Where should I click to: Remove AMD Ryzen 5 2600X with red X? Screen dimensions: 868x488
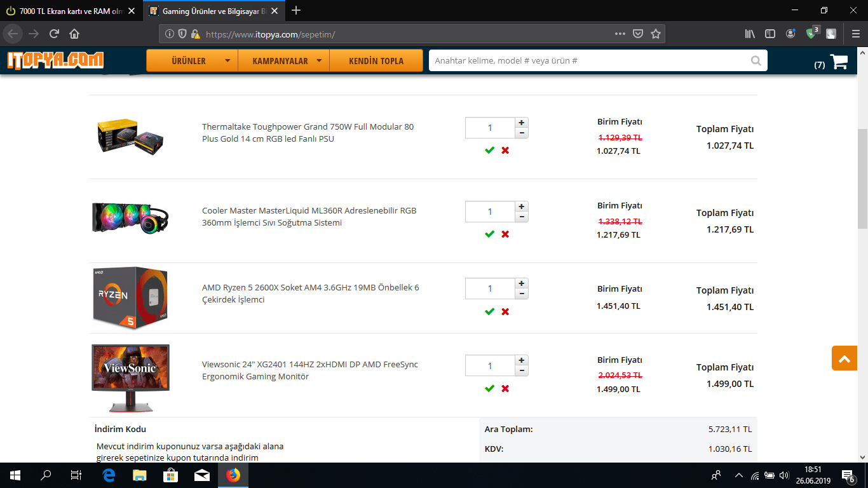pyautogui.click(x=505, y=311)
